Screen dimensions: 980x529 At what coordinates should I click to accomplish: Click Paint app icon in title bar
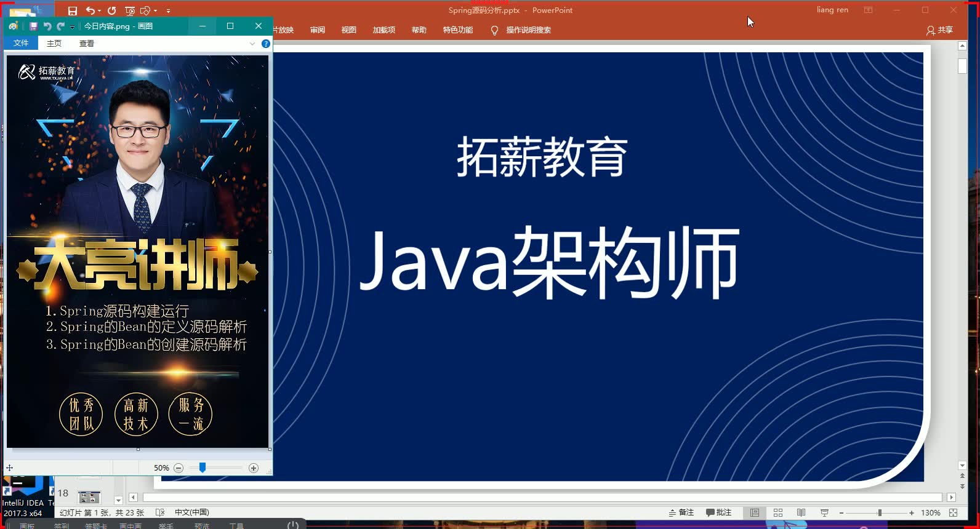[x=14, y=26]
